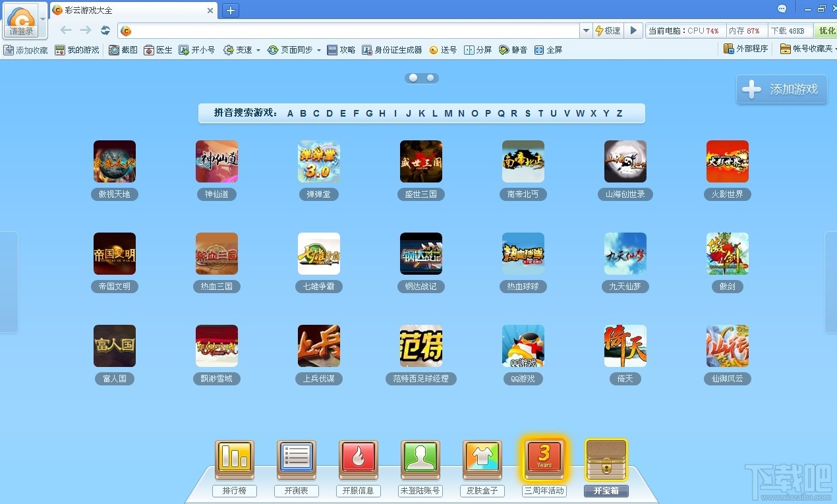Filter games by letter Z
Viewport: 837px width, 504px height.
click(620, 113)
